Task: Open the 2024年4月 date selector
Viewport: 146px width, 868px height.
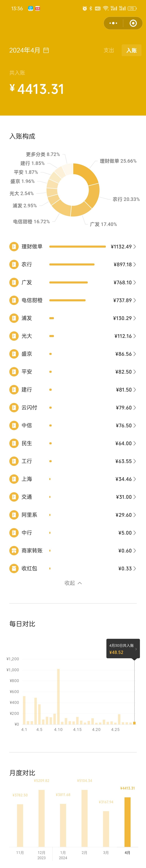Action: pos(29,50)
